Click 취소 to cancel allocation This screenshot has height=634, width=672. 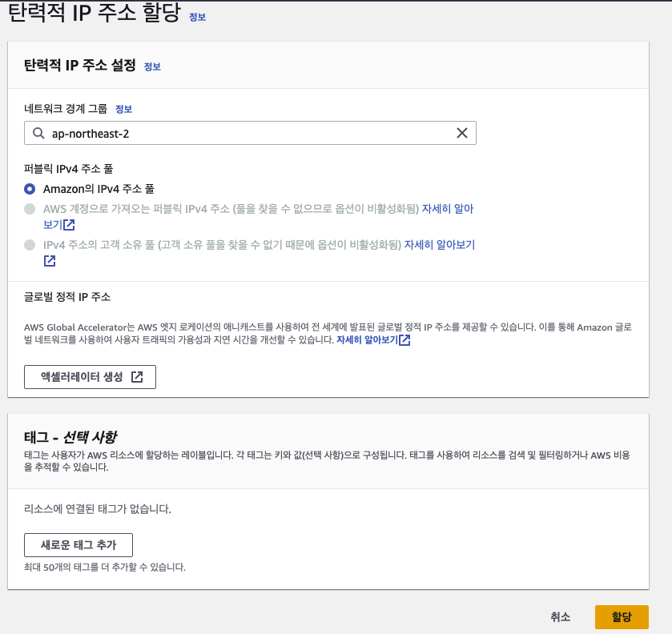point(560,617)
